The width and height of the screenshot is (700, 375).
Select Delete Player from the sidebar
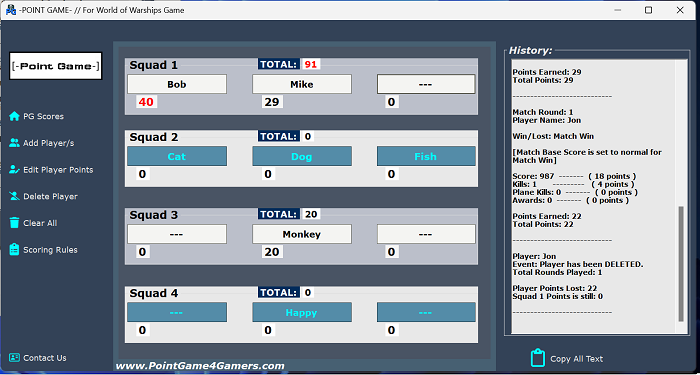tap(50, 196)
